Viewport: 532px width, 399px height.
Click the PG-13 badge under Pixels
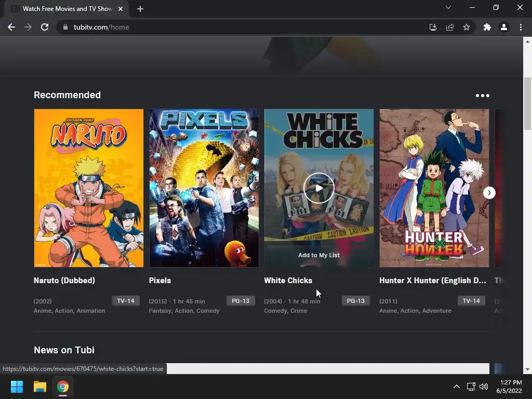tap(241, 301)
